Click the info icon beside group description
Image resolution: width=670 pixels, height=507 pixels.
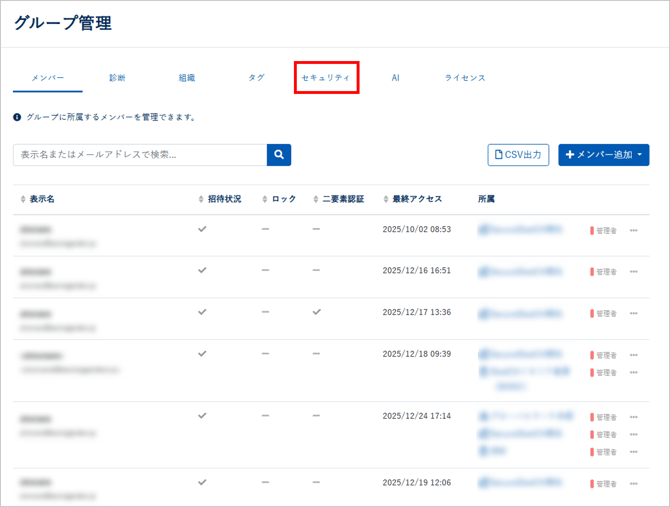click(x=17, y=117)
